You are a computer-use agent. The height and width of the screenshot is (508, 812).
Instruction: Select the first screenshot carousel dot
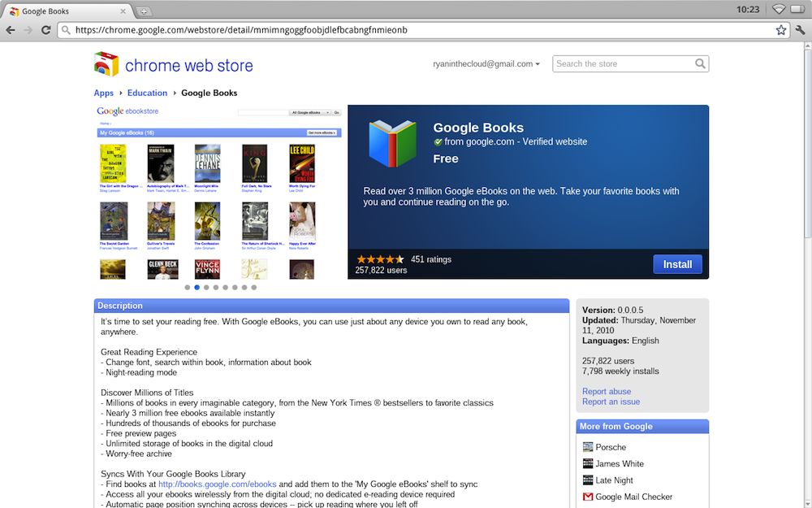click(188, 287)
